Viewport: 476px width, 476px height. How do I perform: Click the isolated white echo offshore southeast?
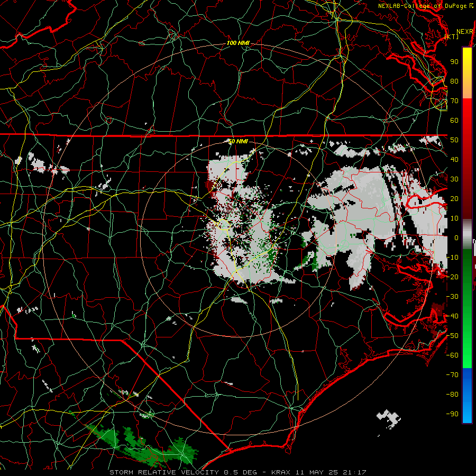[388, 419]
